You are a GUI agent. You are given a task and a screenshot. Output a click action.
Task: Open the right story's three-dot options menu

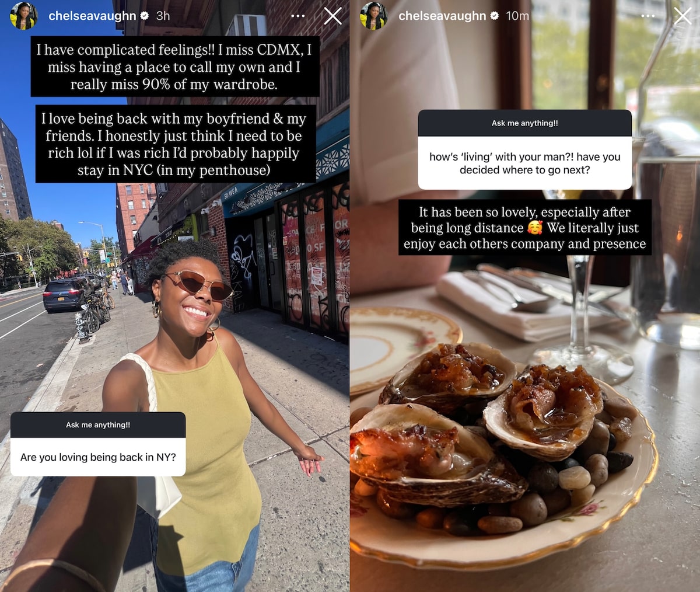(x=648, y=16)
